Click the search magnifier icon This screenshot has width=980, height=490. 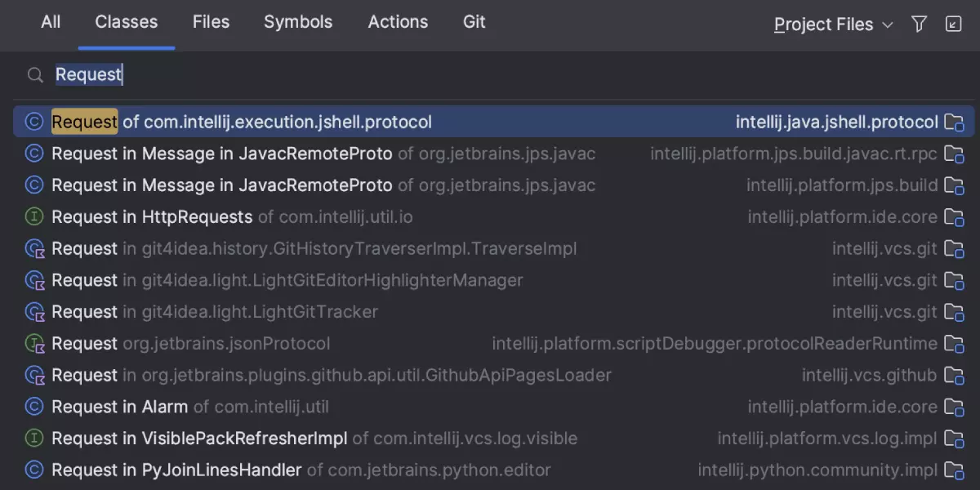point(34,75)
